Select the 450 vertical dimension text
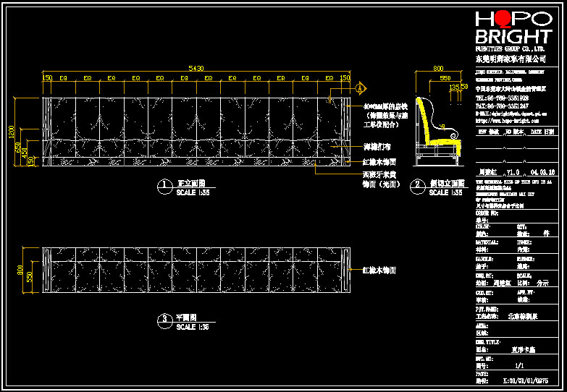This screenshot has height=392, width=567. pyautogui.click(x=25, y=153)
